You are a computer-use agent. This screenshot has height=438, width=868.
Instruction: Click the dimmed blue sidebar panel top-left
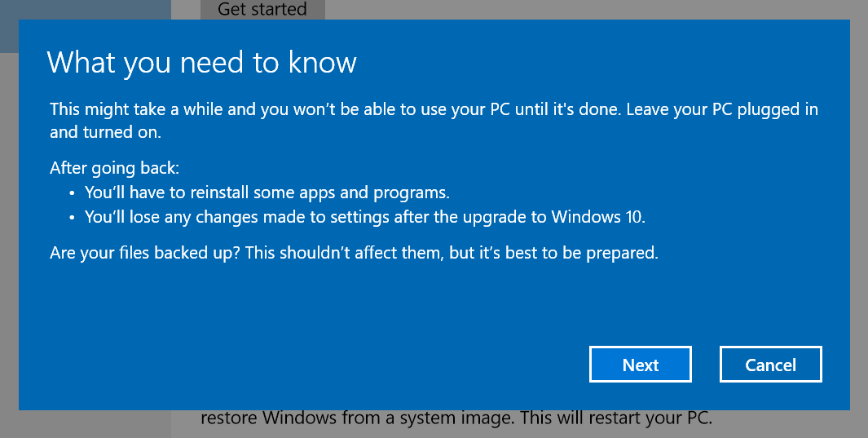point(86,10)
